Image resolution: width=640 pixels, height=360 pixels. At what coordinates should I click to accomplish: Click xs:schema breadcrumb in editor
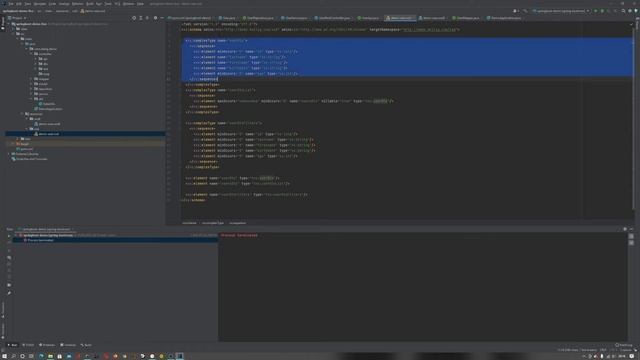point(189,223)
